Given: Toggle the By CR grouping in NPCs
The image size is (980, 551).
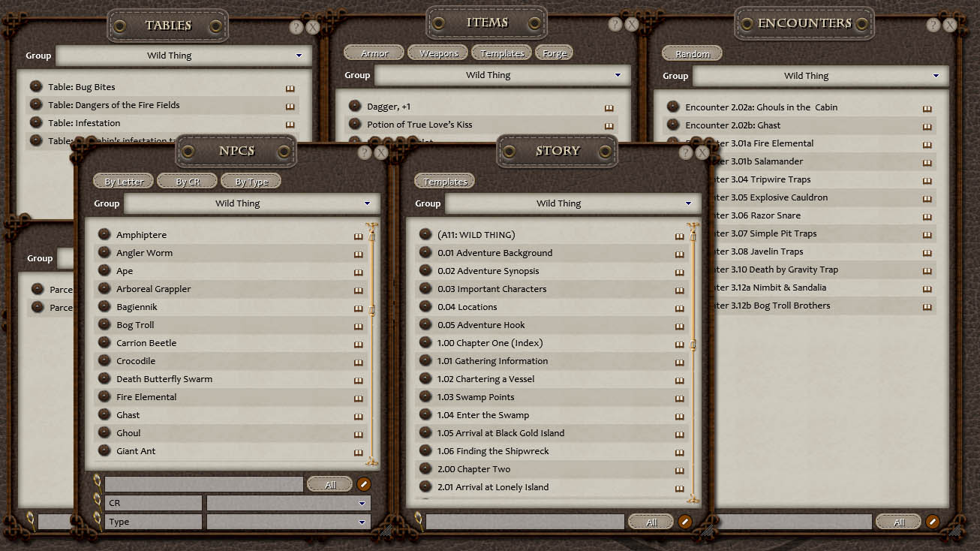Looking at the screenshot, I should (x=187, y=182).
